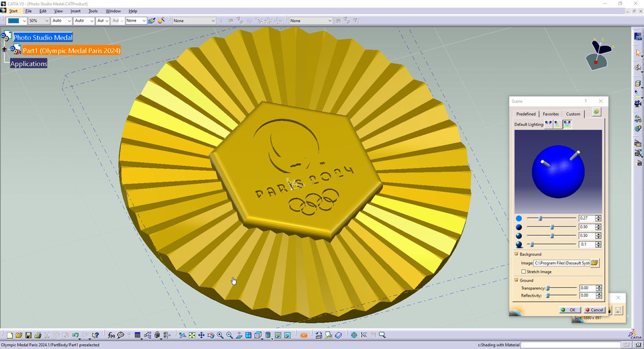Click the browse folder icon beside Image path
Image resolution: width=644 pixels, height=349 pixels.
(x=594, y=262)
